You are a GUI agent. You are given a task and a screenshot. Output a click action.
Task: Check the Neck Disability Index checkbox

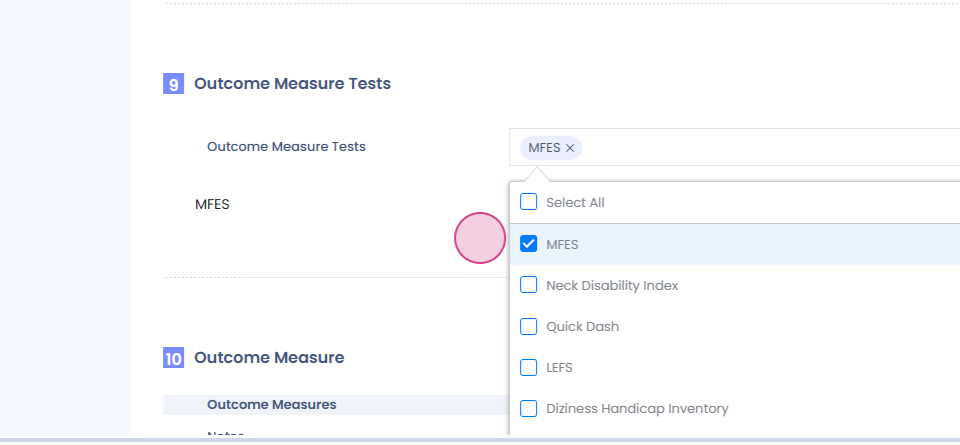click(x=529, y=285)
